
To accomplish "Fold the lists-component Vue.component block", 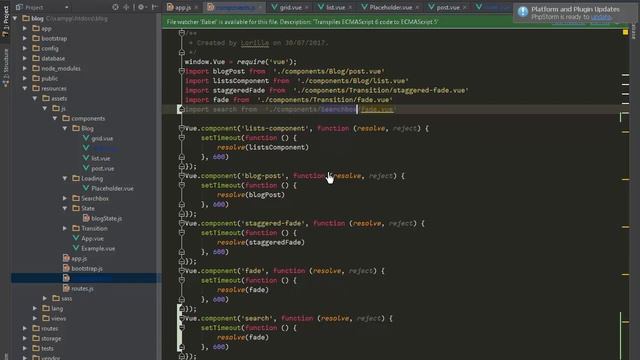I will tap(182, 128).
